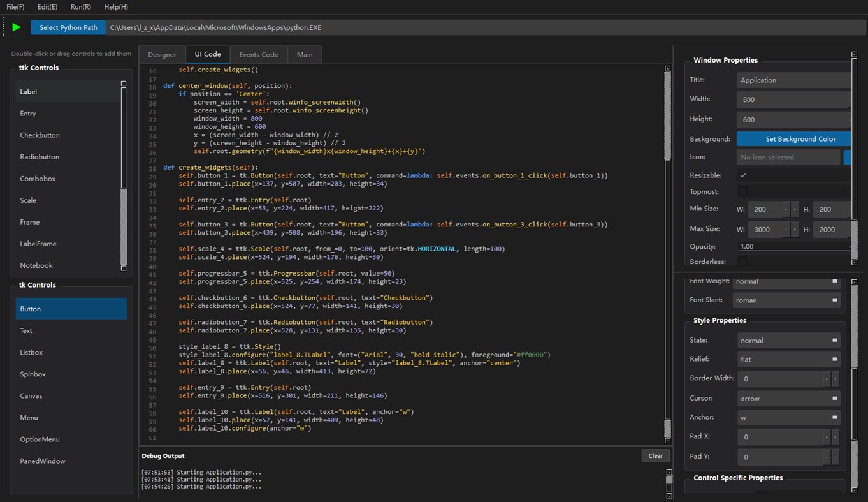Viewport: 868px width, 502px height.
Task: Open the Run(R) menu
Action: 81,7
